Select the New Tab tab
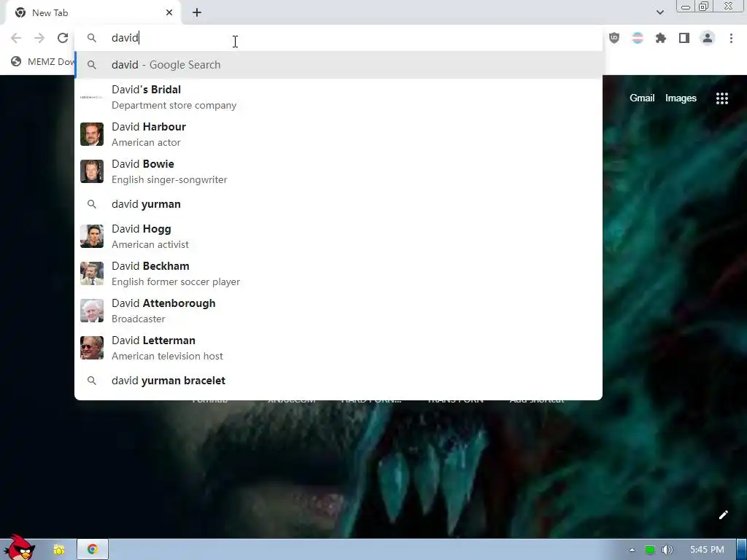The width and height of the screenshot is (747, 560). pos(93,13)
